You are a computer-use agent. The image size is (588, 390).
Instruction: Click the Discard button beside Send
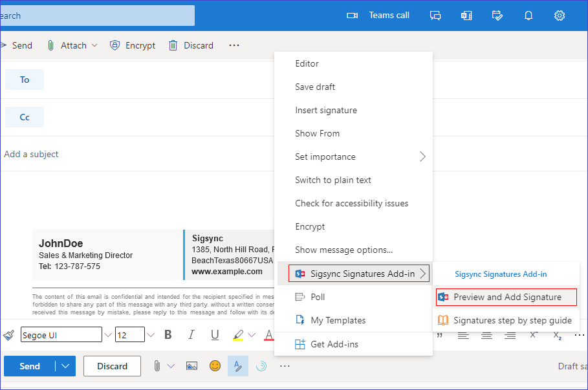(x=112, y=366)
